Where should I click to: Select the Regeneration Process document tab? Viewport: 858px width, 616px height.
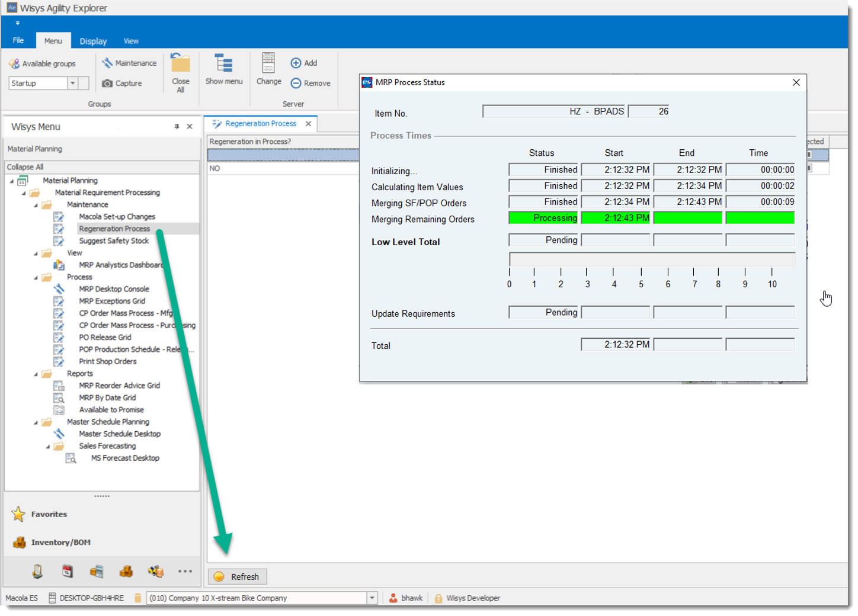[x=261, y=124]
